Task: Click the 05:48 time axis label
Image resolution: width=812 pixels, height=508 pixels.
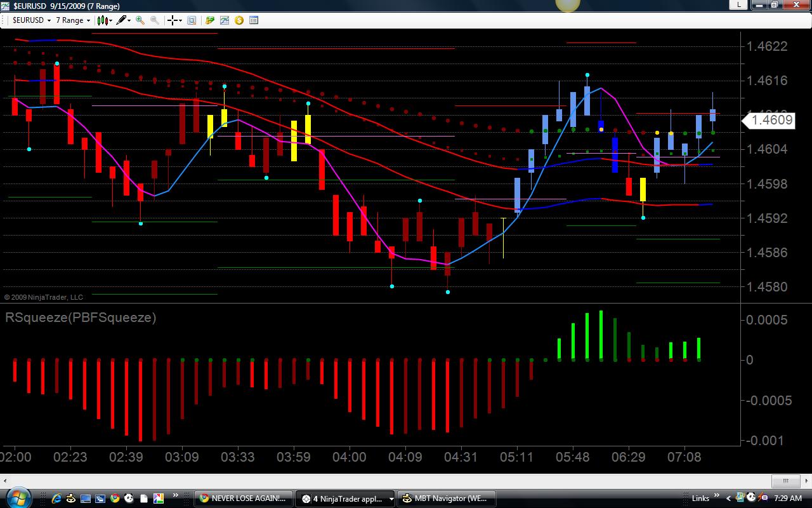Action: [572, 457]
